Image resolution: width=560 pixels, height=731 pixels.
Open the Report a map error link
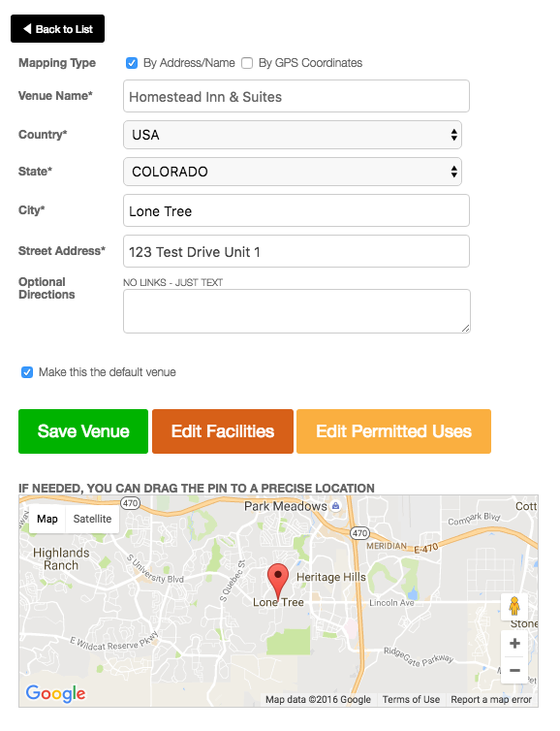pyautogui.click(x=491, y=699)
